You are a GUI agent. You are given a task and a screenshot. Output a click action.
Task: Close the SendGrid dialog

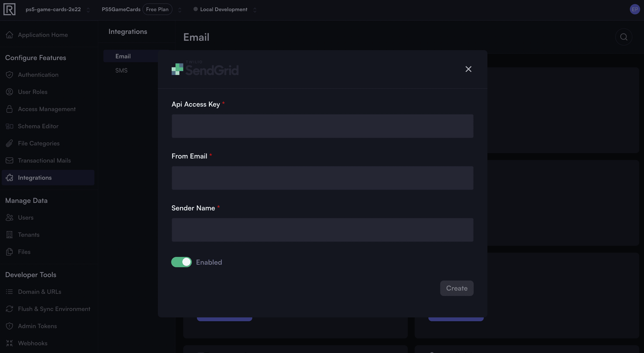[x=468, y=69]
